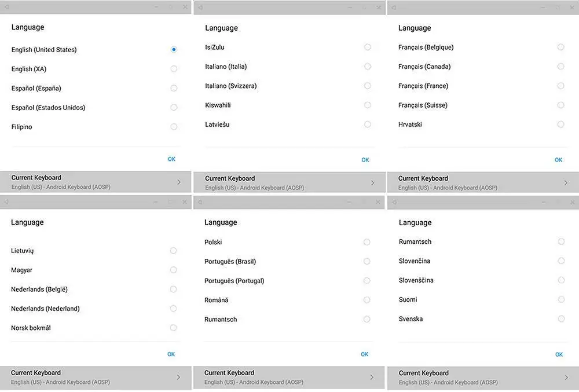The image size is (579, 392).
Task: Click back arrow in window listing Hrvatski
Action: (394, 8)
